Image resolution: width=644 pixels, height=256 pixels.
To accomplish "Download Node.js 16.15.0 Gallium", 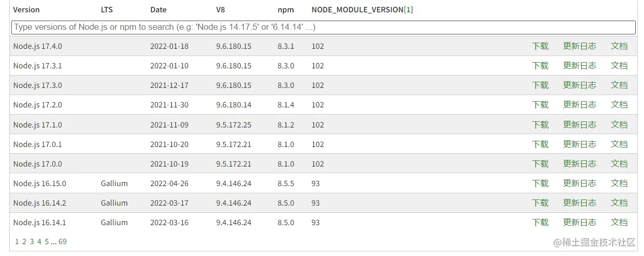I will click(540, 184).
